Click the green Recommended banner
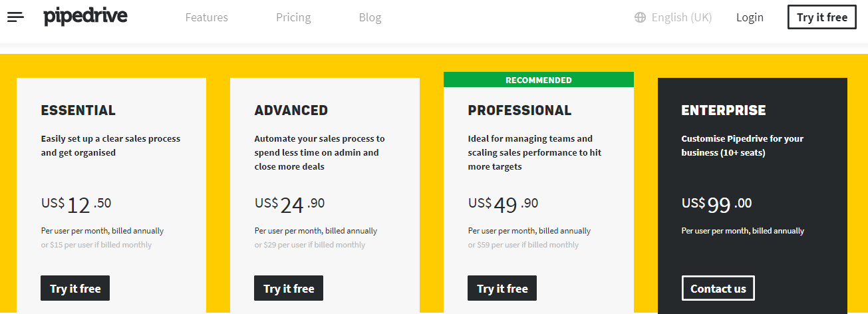Image resolution: width=868 pixels, height=314 pixels. tap(539, 80)
